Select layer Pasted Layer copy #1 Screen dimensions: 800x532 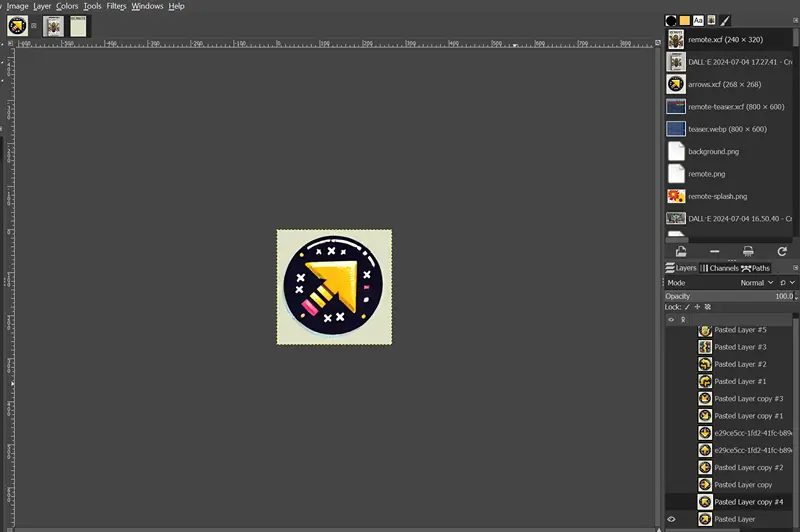coord(729,416)
